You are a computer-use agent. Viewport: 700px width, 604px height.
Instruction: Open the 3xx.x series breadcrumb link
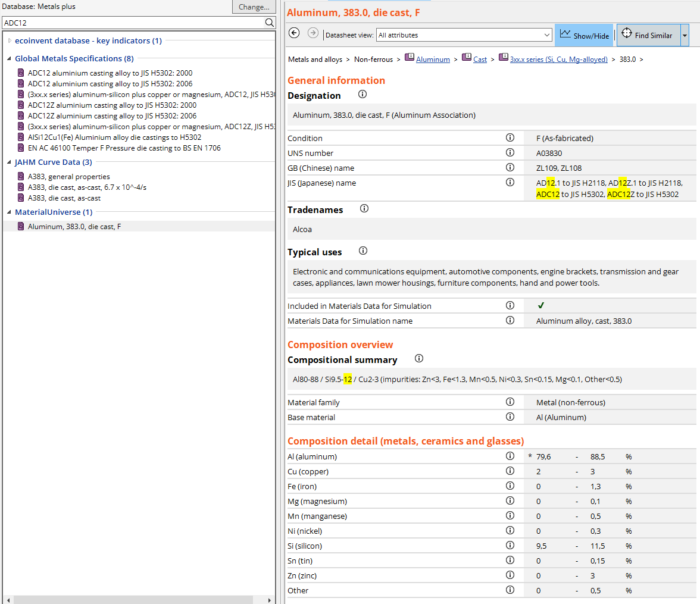click(x=558, y=60)
